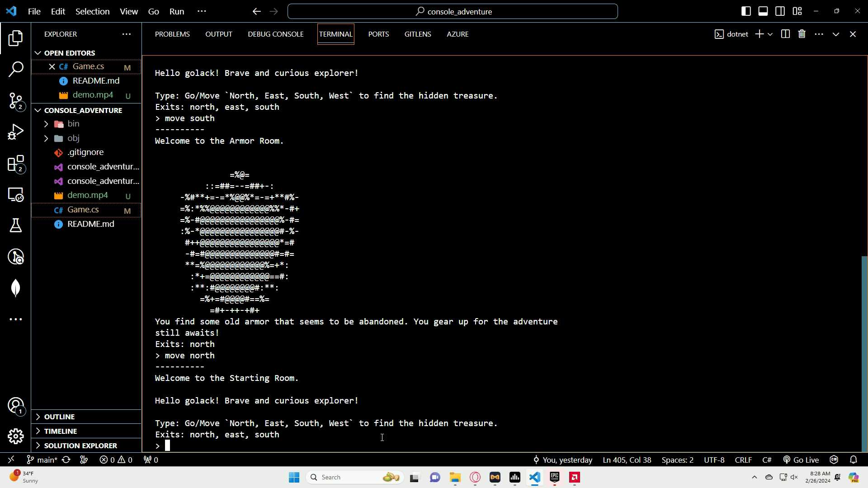This screenshot has width=868, height=488.
Task: Open Source Control view in activity bar
Action: pos(16,101)
